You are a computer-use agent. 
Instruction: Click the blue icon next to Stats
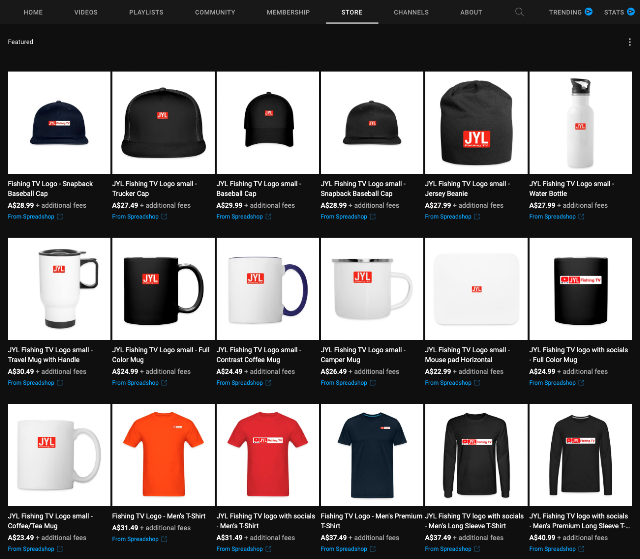[631, 12]
